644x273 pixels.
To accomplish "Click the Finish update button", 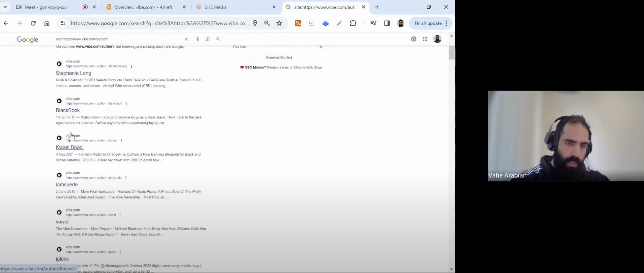I will 428,23.
